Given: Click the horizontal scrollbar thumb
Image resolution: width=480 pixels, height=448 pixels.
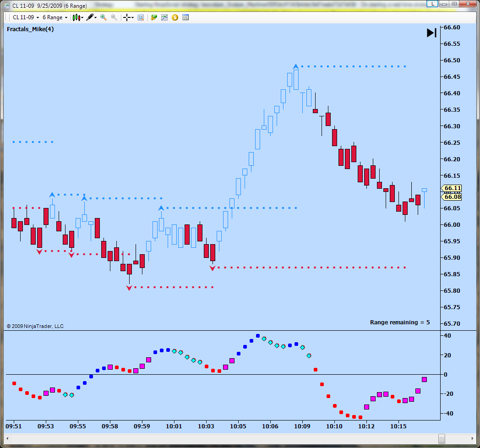Looking at the screenshot, I should pyautogui.click(x=442, y=438).
